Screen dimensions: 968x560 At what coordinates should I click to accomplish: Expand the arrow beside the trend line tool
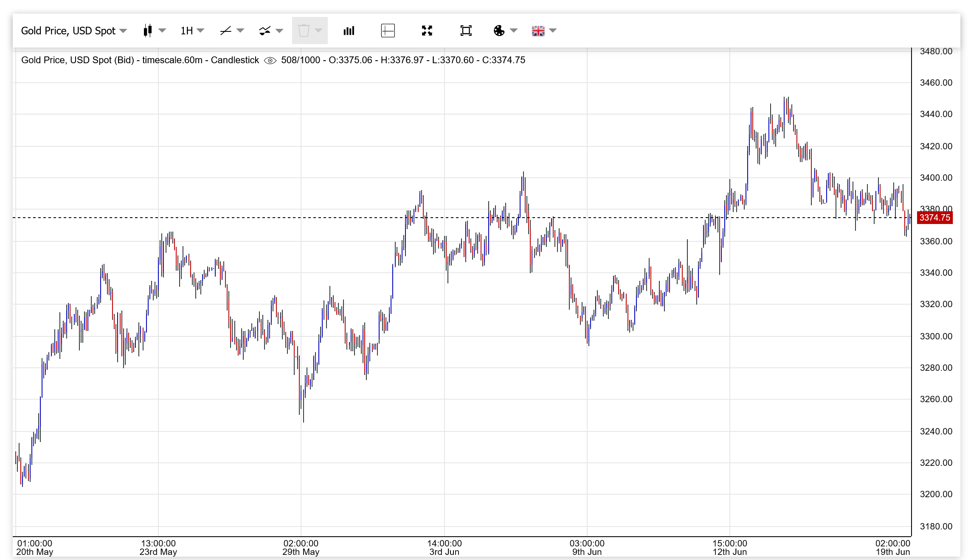(x=240, y=31)
